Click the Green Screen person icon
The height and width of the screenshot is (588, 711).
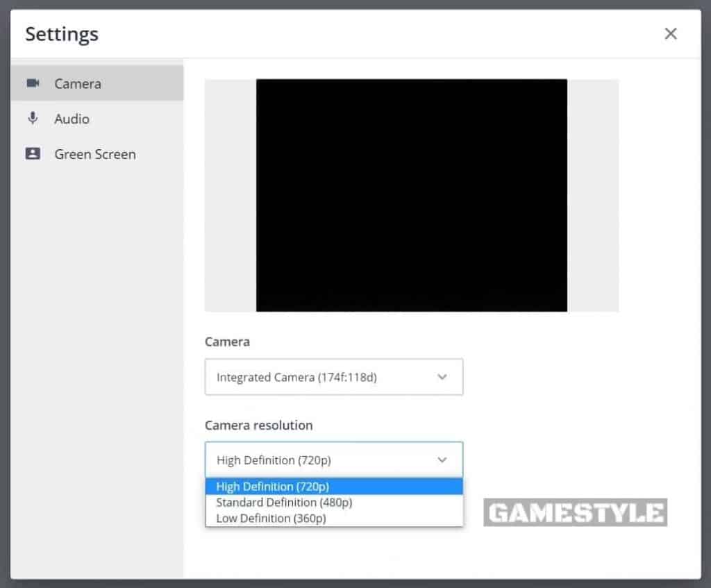[x=33, y=153]
